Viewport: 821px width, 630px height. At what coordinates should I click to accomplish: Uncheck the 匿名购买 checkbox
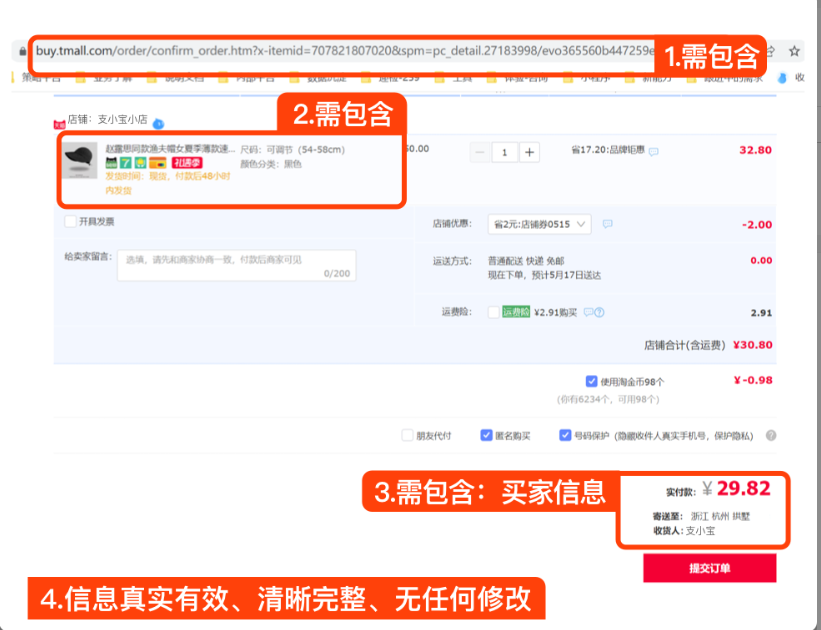486,435
